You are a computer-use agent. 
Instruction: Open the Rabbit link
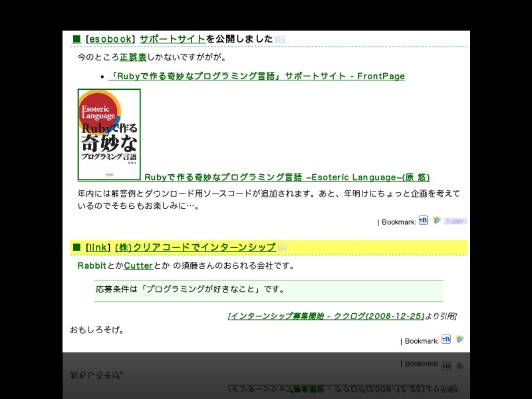coord(92,265)
